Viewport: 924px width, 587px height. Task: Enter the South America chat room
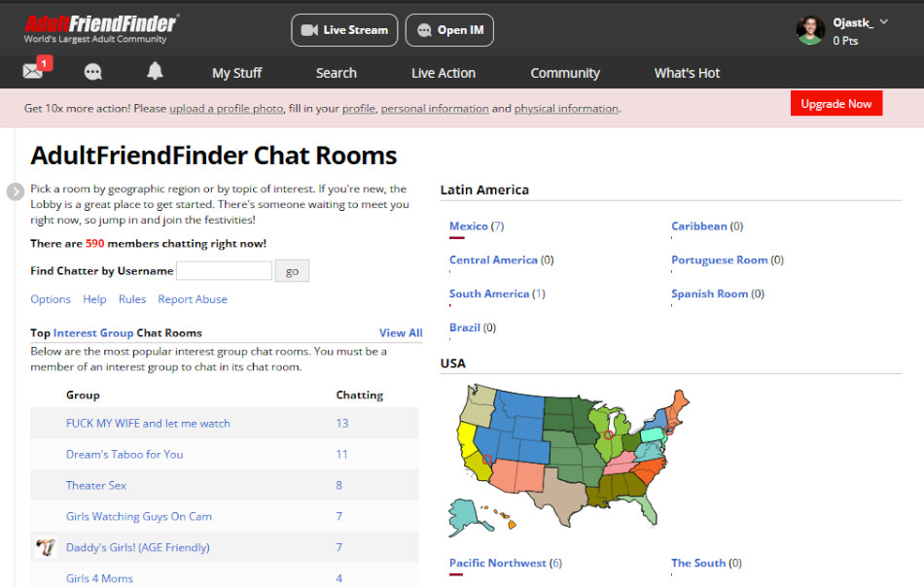489,293
